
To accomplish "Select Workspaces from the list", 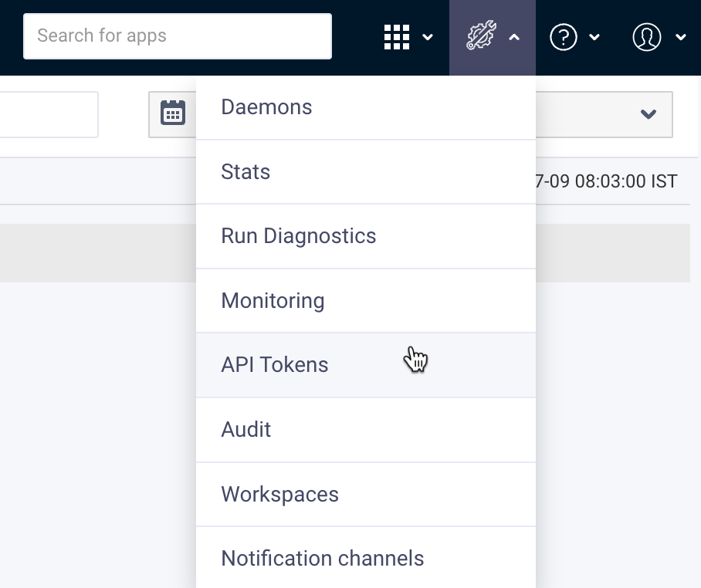I will click(279, 494).
